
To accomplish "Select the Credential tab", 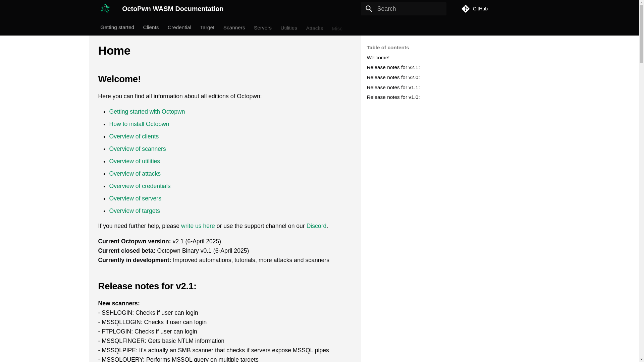I will pyautogui.click(x=179, y=27).
